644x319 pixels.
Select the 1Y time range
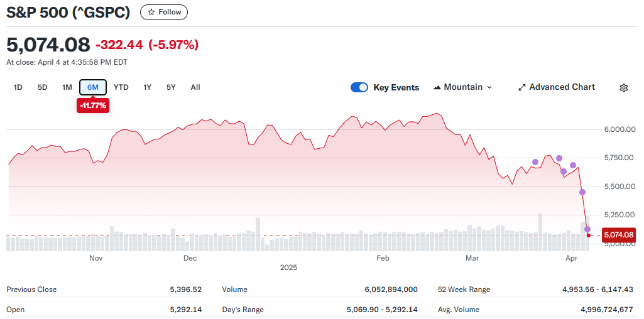[x=148, y=87]
